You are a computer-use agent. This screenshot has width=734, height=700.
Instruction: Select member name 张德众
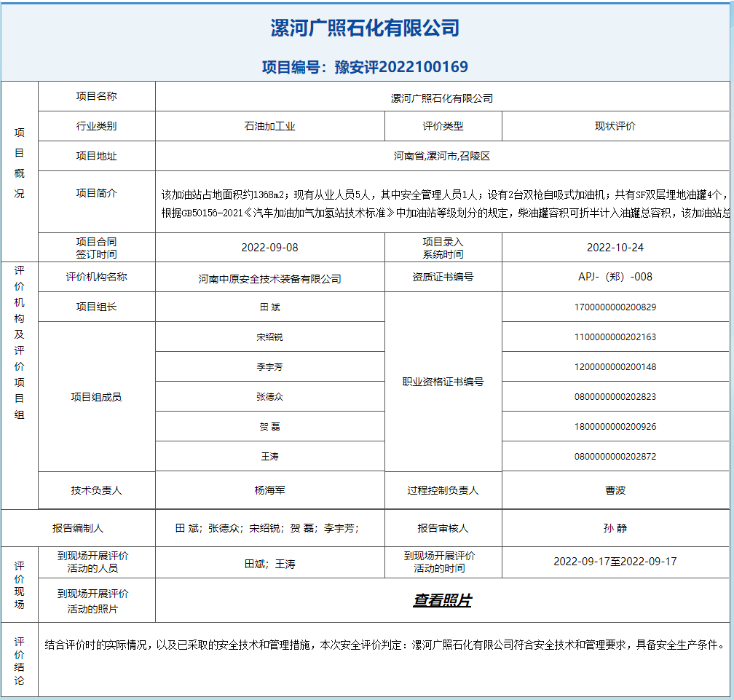coord(269,397)
